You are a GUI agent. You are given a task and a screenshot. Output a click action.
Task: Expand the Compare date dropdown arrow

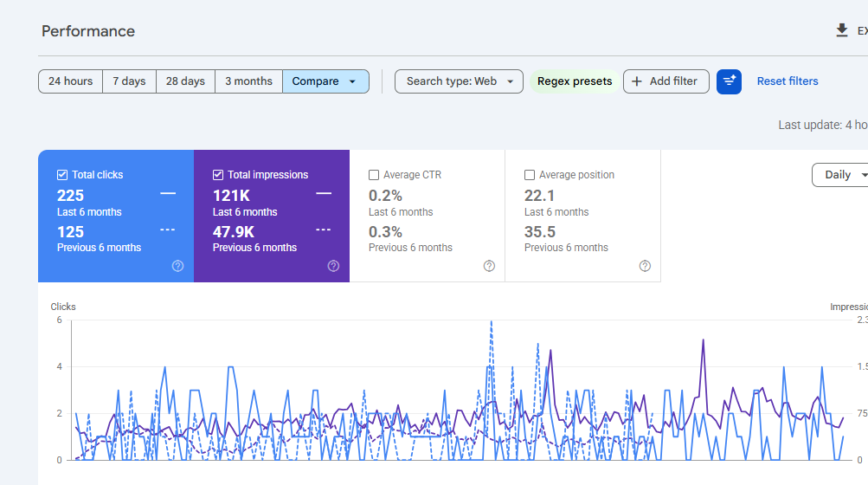(x=352, y=81)
